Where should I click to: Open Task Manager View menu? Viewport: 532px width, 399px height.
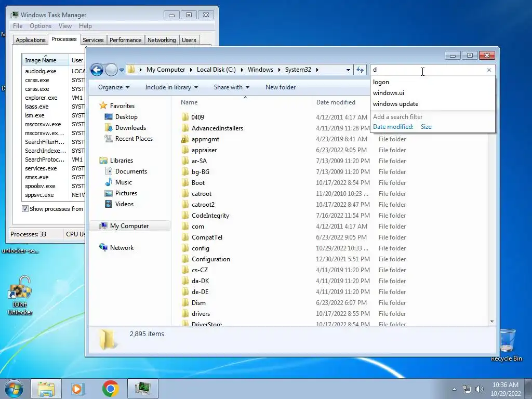[65, 26]
